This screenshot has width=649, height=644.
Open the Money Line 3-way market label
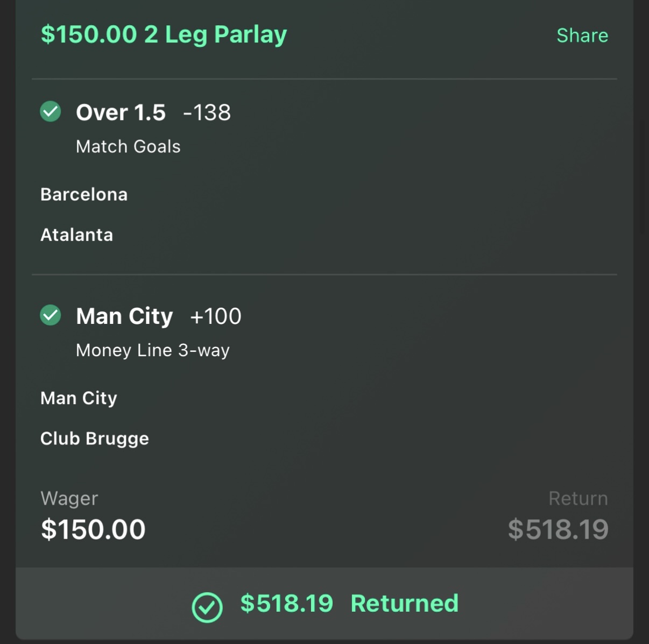tap(153, 350)
